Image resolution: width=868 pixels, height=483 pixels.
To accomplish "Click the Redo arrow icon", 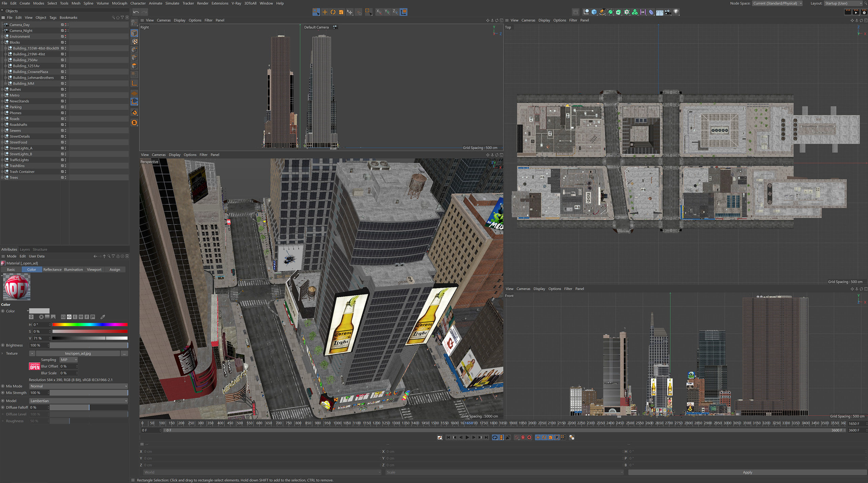I will click(x=144, y=12).
